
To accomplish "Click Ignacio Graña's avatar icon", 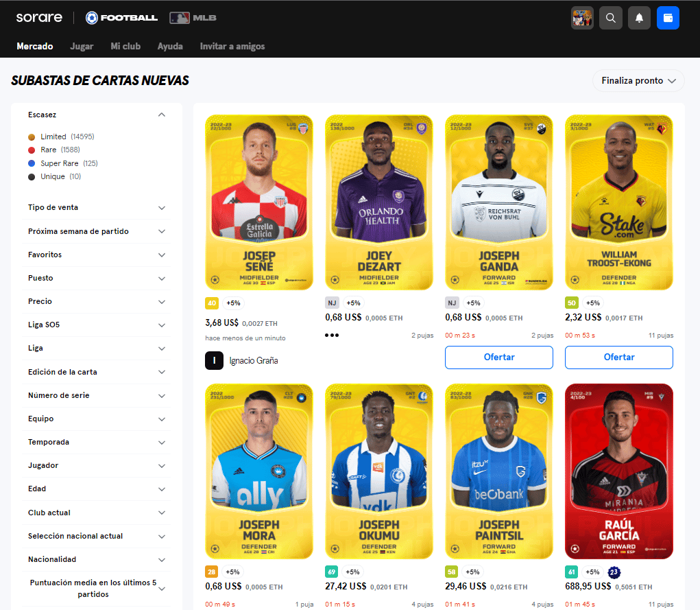I will (x=215, y=361).
